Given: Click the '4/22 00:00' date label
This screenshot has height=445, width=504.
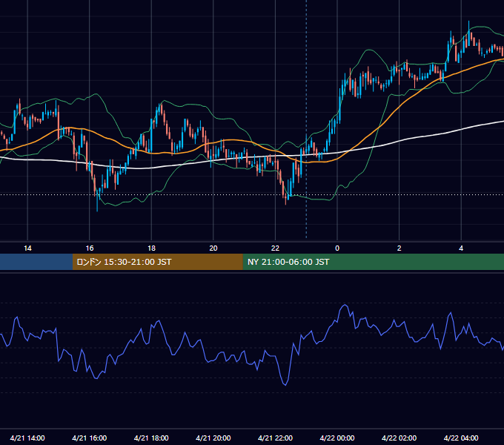Looking at the screenshot, I should coord(337,438).
